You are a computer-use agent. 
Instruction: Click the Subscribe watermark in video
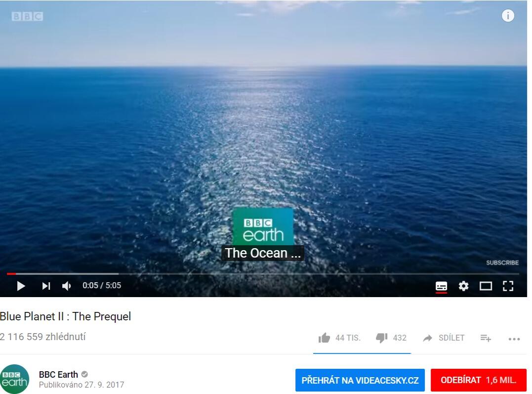(502, 263)
